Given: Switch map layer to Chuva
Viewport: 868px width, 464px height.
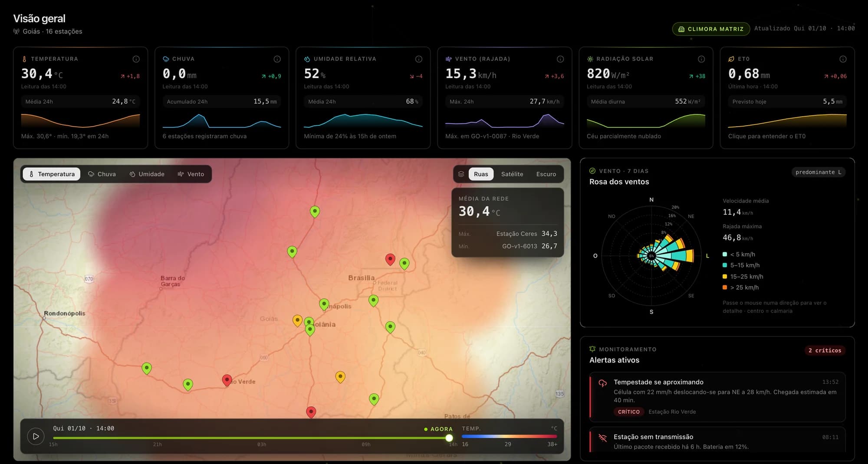Looking at the screenshot, I should point(102,174).
